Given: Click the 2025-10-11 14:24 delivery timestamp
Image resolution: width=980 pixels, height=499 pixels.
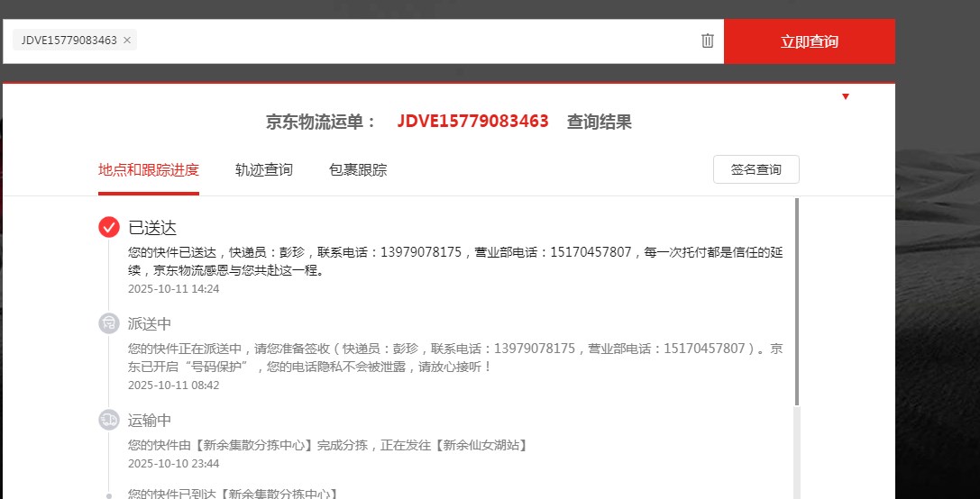Looking at the screenshot, I should click(x=173, y=289).
